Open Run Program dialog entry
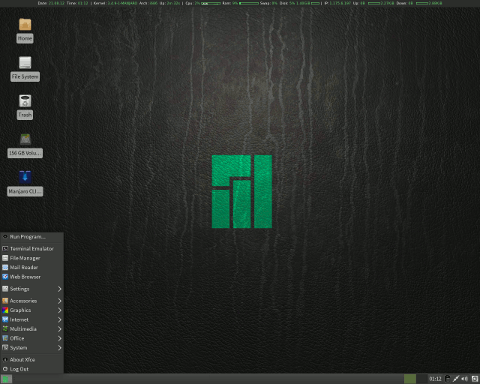The image size is (480, 384). pos(32,237)
